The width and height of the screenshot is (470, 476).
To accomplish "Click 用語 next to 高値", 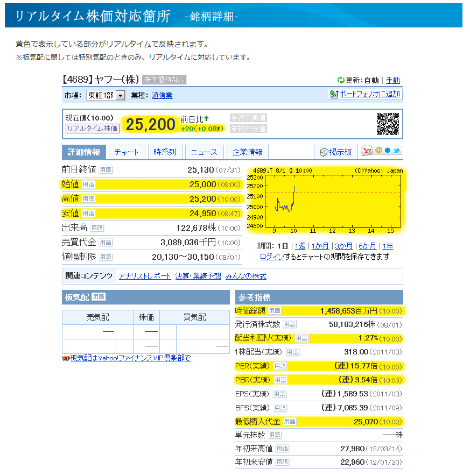I will [x=88, y=199].
